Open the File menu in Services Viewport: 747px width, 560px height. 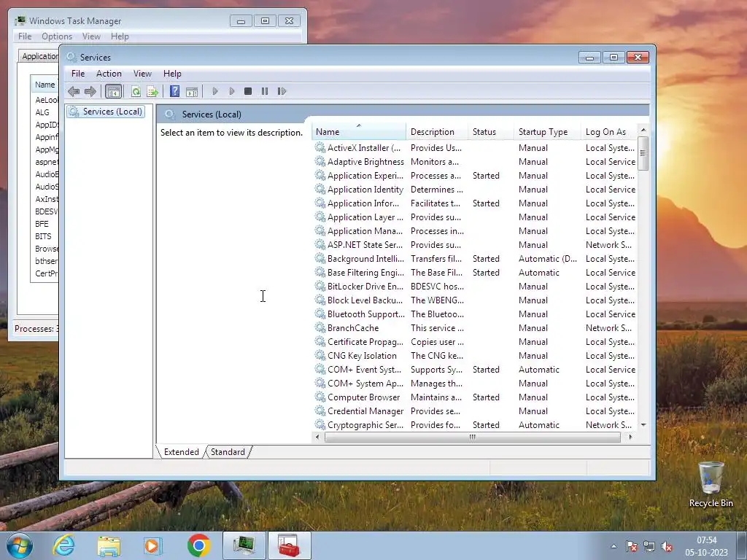tap(77, 74)
